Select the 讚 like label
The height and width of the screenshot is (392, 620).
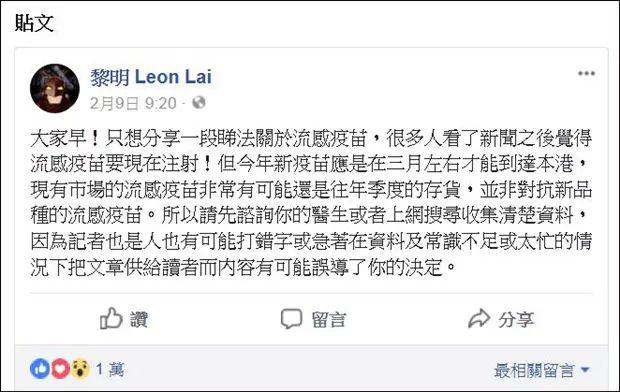click(139, 320)
